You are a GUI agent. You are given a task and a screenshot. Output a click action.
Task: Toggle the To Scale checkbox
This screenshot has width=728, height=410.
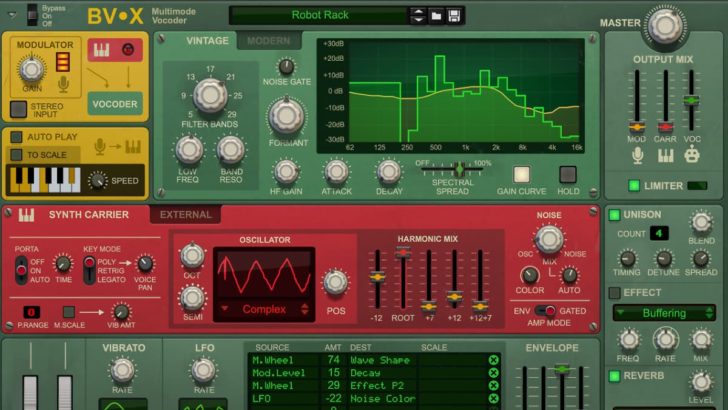click(x=16, y=155)
